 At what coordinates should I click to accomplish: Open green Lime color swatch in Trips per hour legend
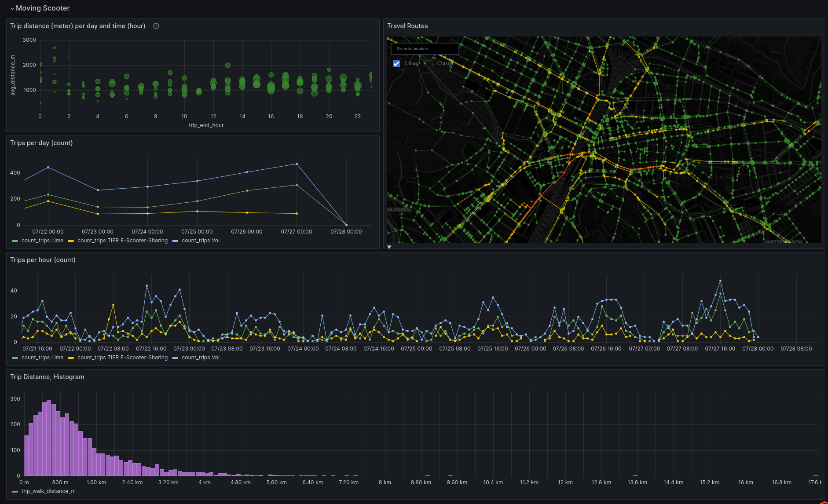[x=15, y=358]
